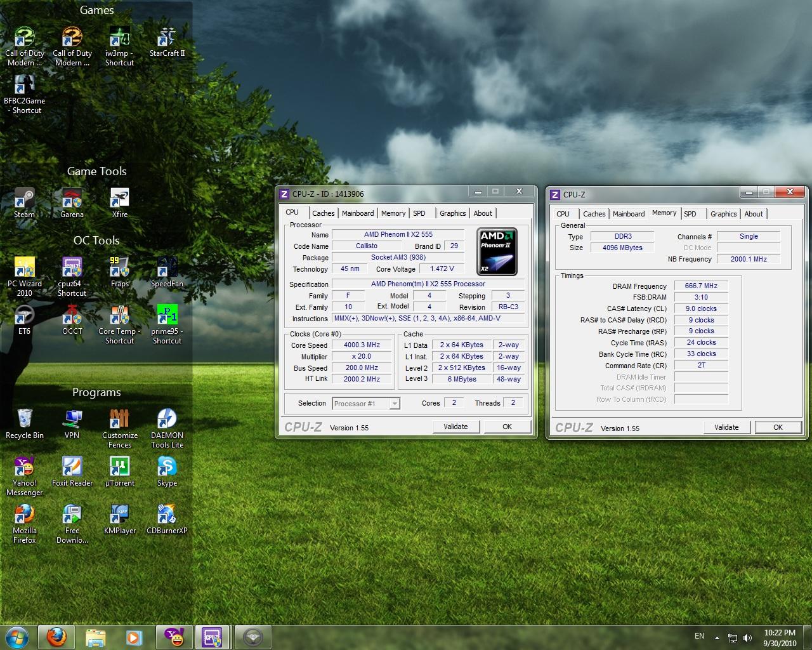812x650 pixels.
Task: Click the memory Size value 4096 MBytes
Action: pos(622,248)
